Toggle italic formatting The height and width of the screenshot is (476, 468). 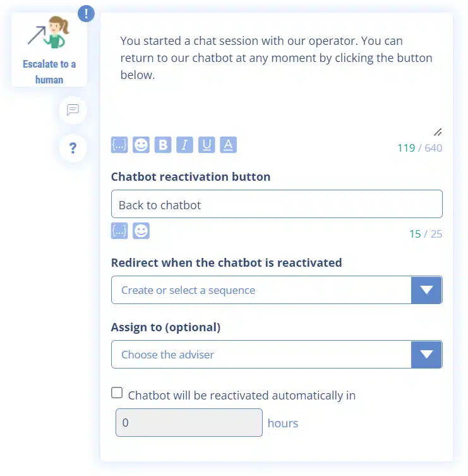184,145
